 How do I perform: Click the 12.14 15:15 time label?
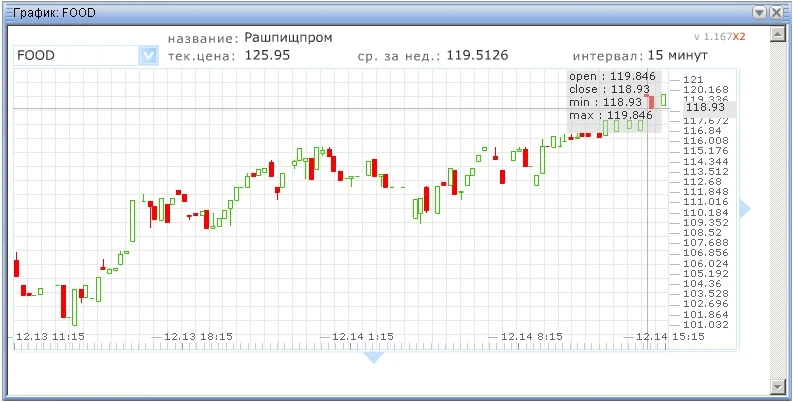tap(670, 336)
